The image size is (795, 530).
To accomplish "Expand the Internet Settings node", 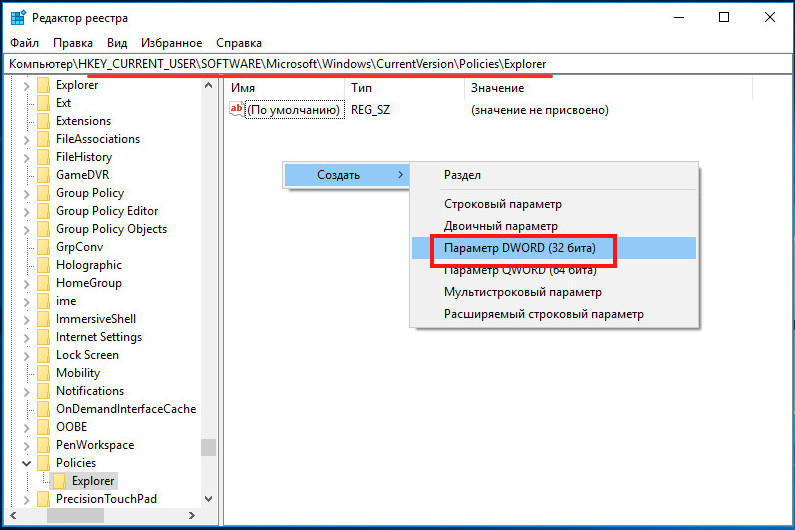I will [x=26, y=338].
